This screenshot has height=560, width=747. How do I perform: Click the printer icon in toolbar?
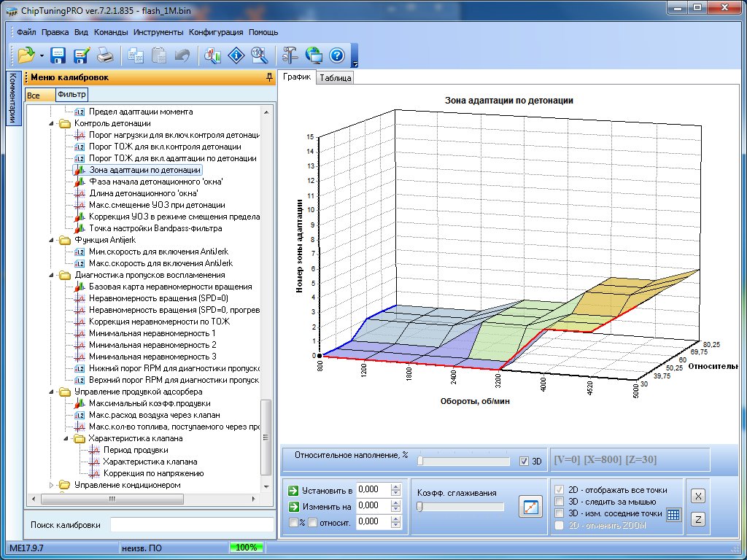105,55
